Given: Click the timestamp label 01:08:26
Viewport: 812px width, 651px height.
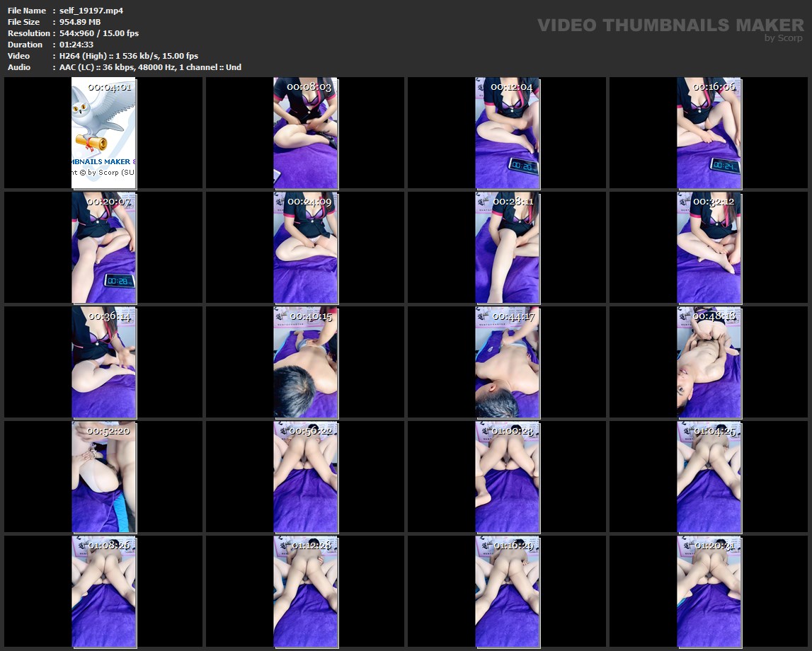Looking at the screenshot, I should tap(109, 546).
